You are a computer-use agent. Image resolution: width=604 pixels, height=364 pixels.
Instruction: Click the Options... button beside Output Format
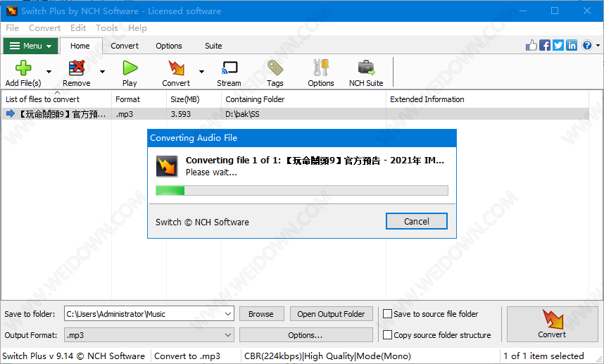tap(306, 335)
